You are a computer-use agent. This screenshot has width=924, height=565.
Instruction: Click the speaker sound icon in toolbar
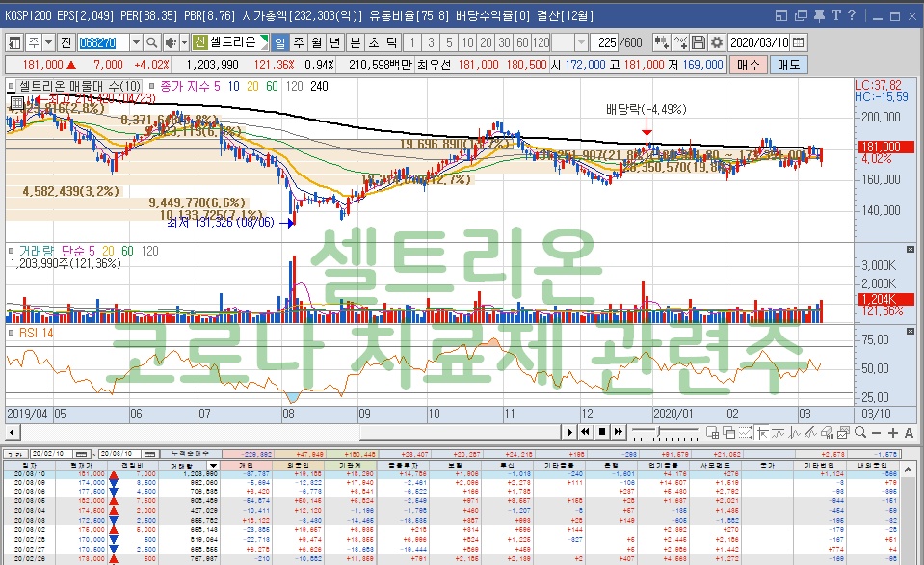point(171,42)
